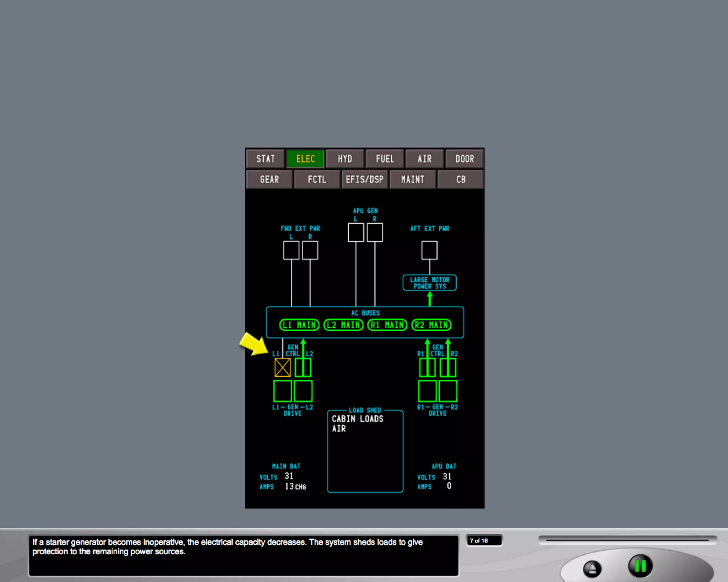Select the R2 GEN DRIVE box
This screenshot has height=582, width=728.
click(448, 391)
